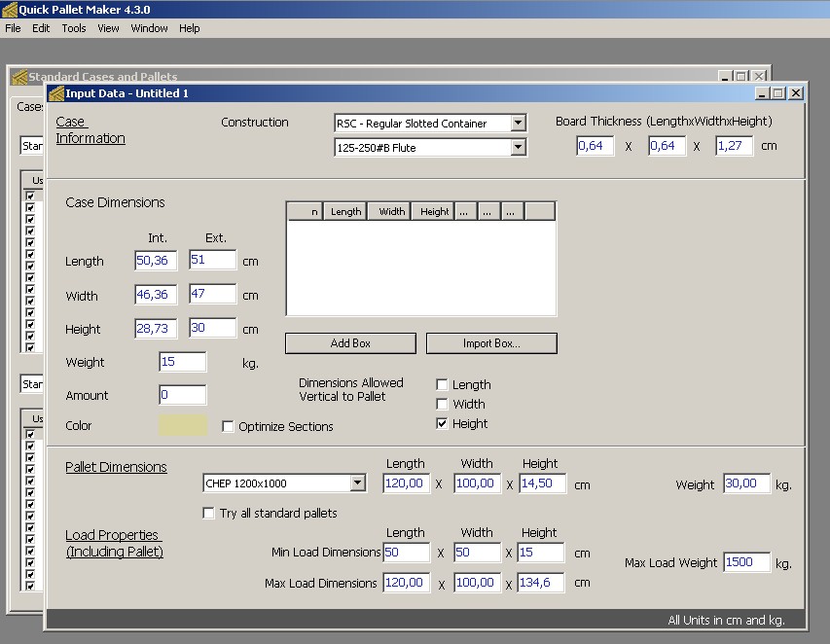
Task: Open the Edit menu
Action: coord(41,28)
